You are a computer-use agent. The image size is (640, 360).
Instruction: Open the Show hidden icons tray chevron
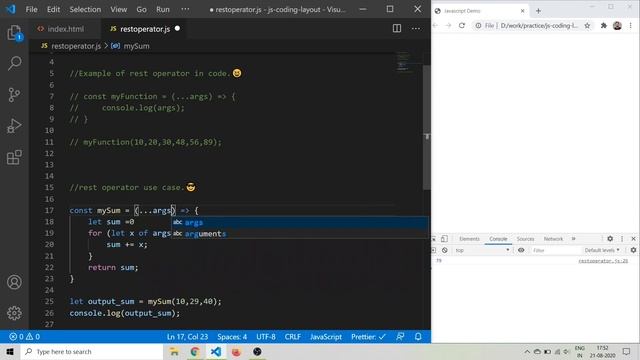tap(527, 351)
